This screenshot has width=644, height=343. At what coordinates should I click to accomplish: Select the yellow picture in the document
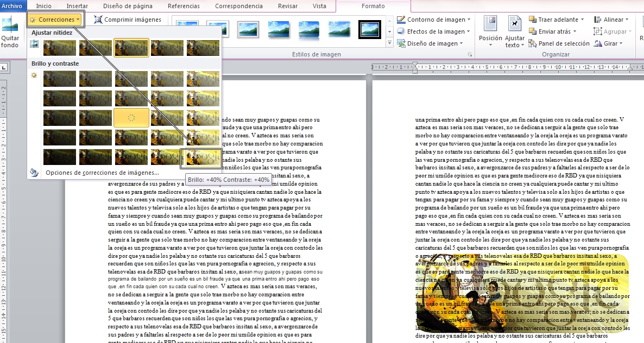pyautogui.click(x=522, y=293)
